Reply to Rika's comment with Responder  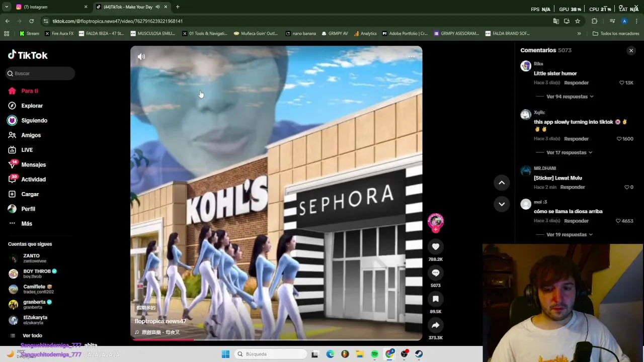coord(576,82)
